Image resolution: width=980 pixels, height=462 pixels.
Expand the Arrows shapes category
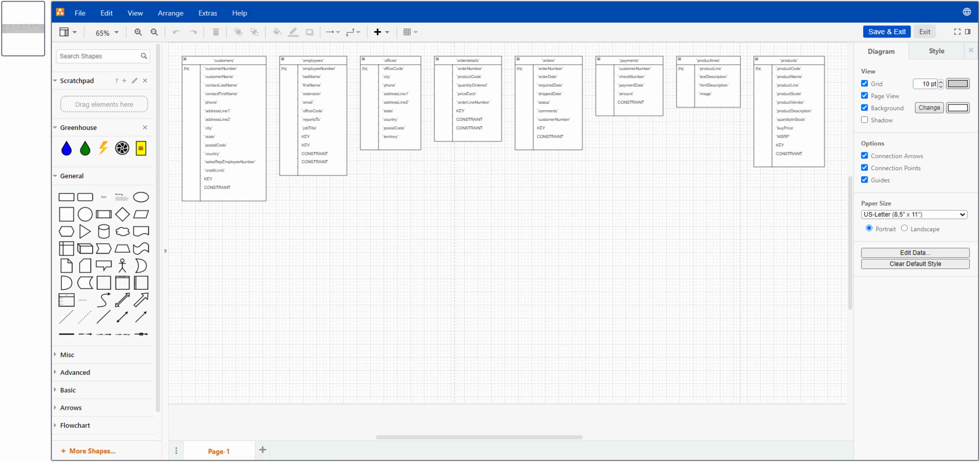[71, 407]
